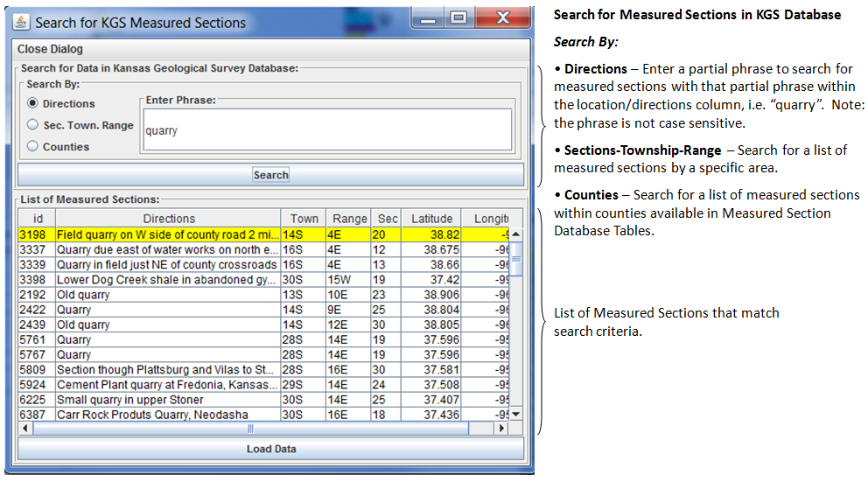Image resolution: width=868 pixels, height=482 pixels.
Task: Click the Load Data button
Action: pos(270,449)
